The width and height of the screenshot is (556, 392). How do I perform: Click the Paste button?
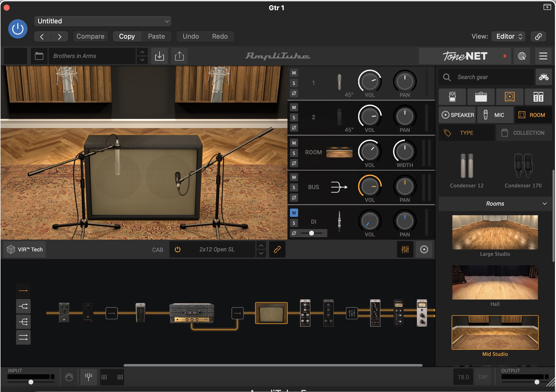[156, 36]
